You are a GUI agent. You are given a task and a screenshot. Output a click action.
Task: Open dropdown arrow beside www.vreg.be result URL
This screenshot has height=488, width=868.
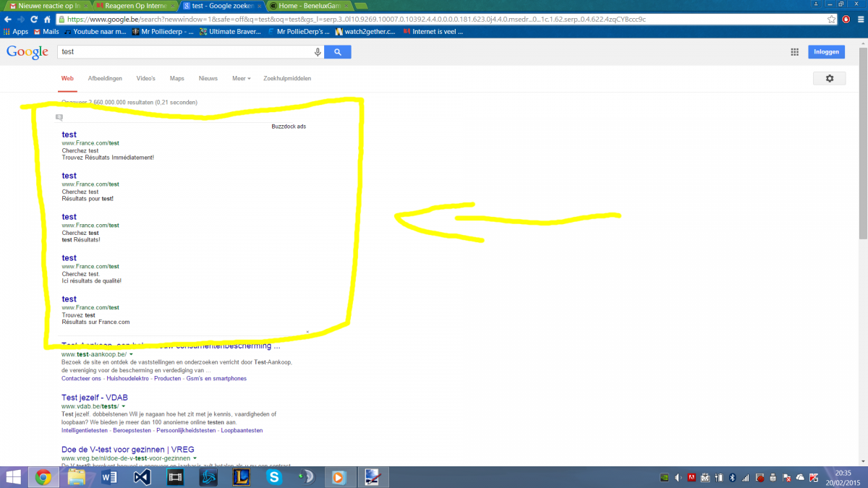tap(195, 458)
